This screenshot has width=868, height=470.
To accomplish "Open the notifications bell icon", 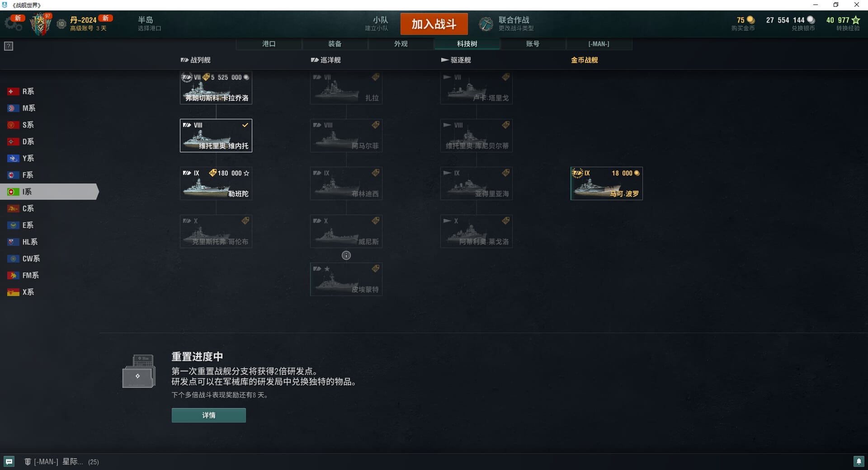I will [859, 461].
